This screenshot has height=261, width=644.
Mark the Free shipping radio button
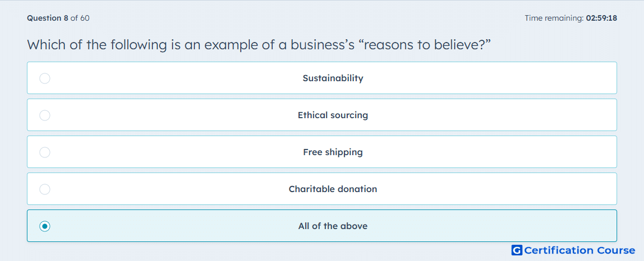coord(45,152)
